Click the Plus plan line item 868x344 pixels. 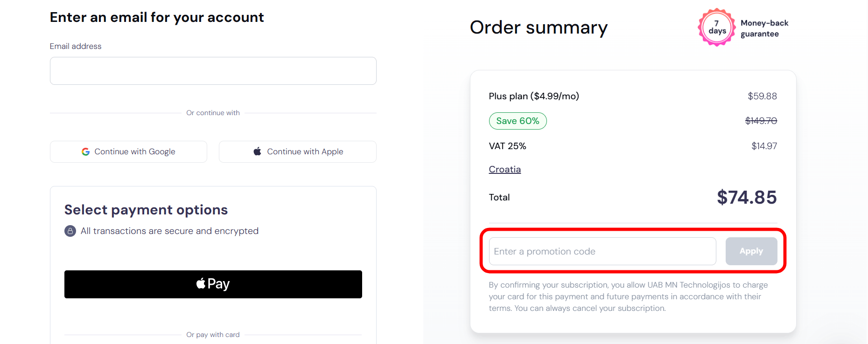click(534, 96)
